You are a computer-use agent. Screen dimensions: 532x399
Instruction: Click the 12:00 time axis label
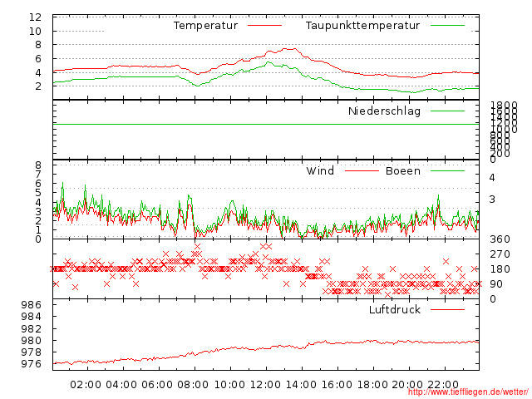(x=265, y=385)
